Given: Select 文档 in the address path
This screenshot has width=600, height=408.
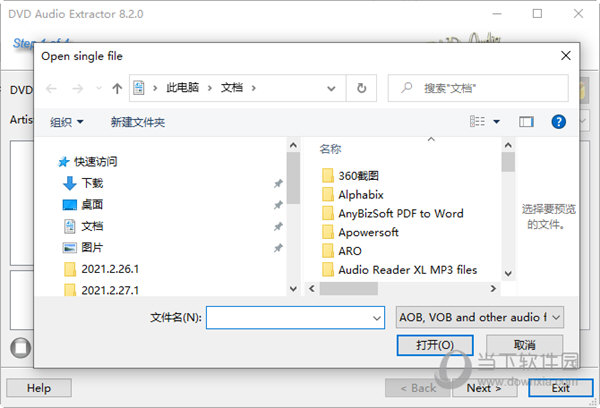Looking at the screenshot, I should click(x=232, y=88).
